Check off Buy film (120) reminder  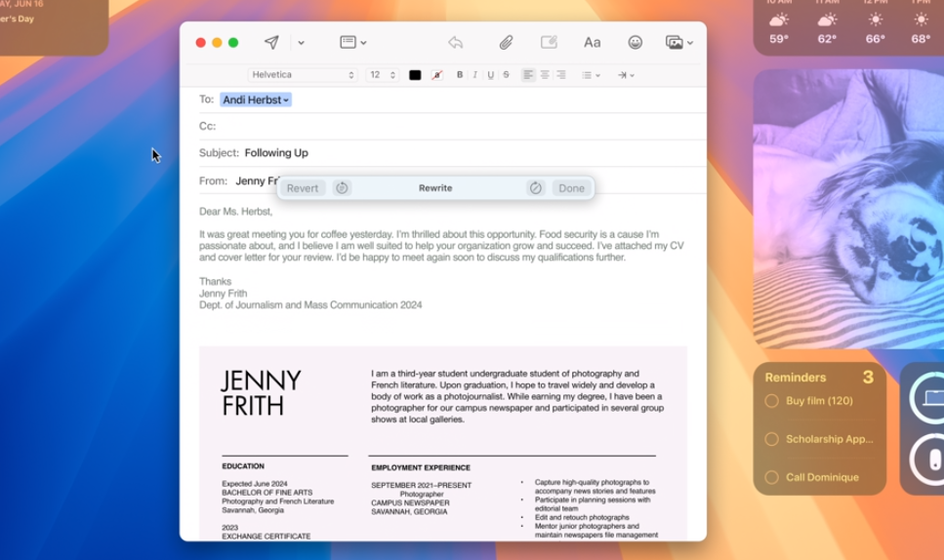[x=771, y=401]
